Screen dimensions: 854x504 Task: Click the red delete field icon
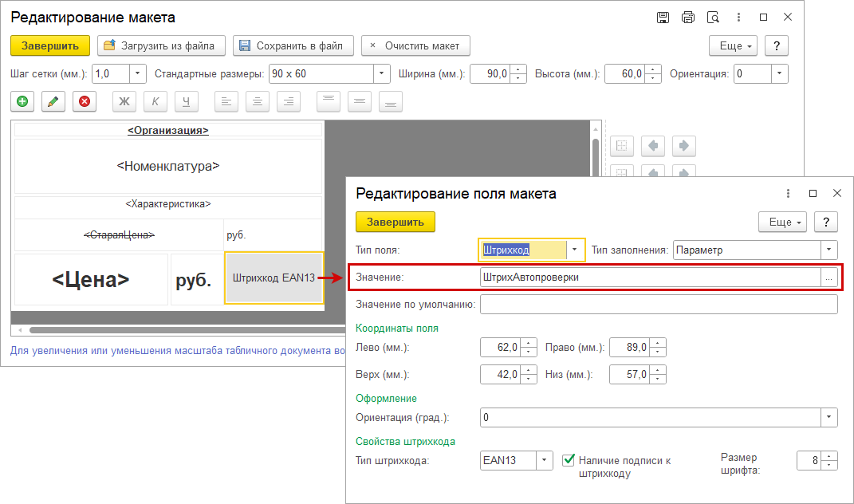(x=84, y=101)
